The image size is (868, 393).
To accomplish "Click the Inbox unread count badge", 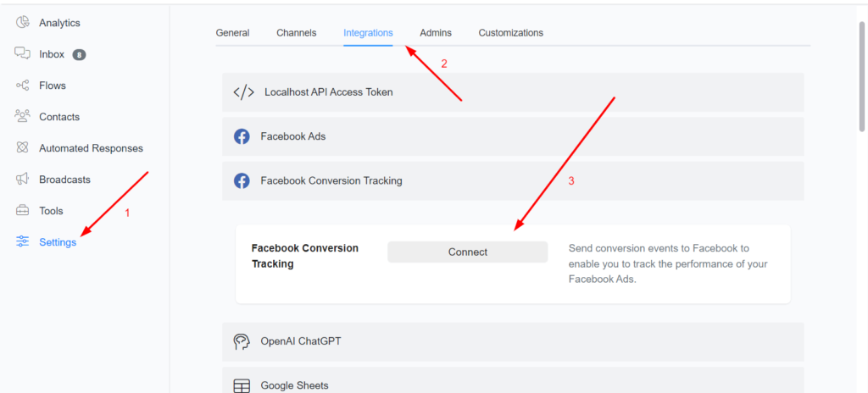I will (x=79, y=55).
